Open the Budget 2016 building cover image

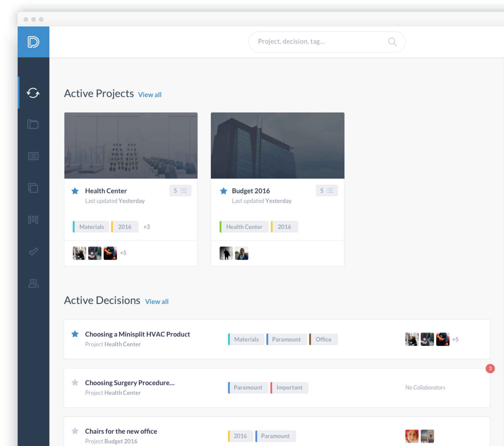[278, 145]
